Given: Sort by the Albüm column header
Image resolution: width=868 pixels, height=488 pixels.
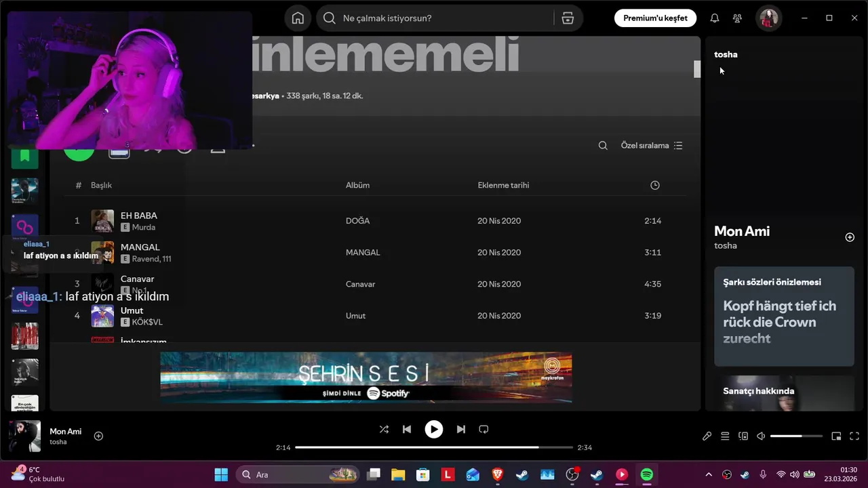Looking at the screenshot, I should [x=357, y=185].
